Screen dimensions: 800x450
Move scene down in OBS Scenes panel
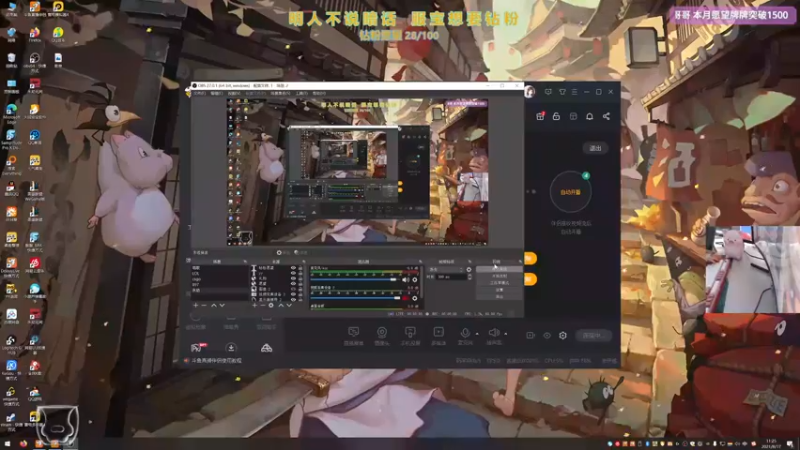(x=222, y=305)
